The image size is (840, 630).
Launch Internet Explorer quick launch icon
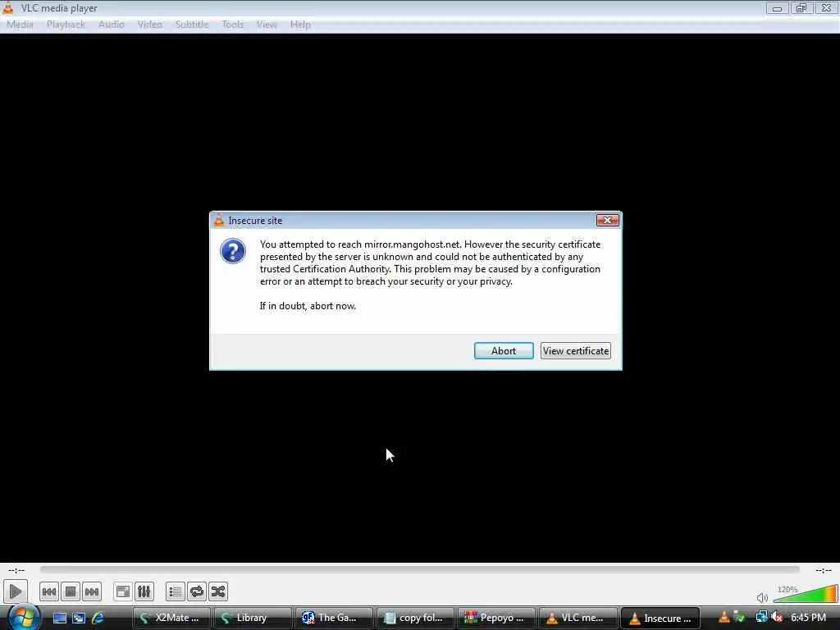tap(98, 618)
